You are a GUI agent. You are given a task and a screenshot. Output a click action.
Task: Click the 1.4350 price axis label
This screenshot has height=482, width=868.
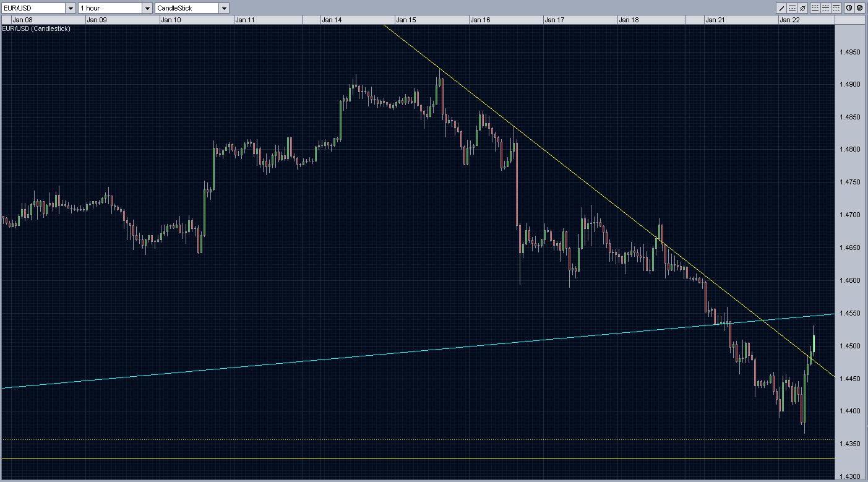tap(849, 444)
